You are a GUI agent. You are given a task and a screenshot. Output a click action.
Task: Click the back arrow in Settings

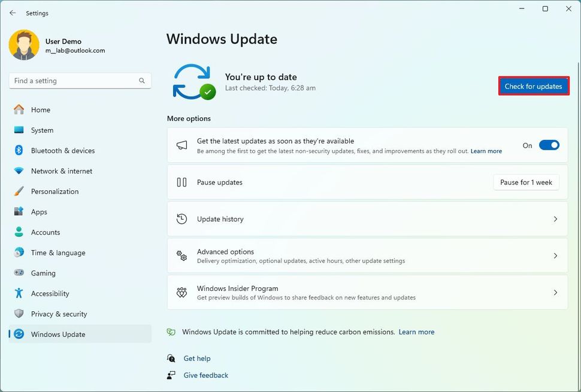12,13
